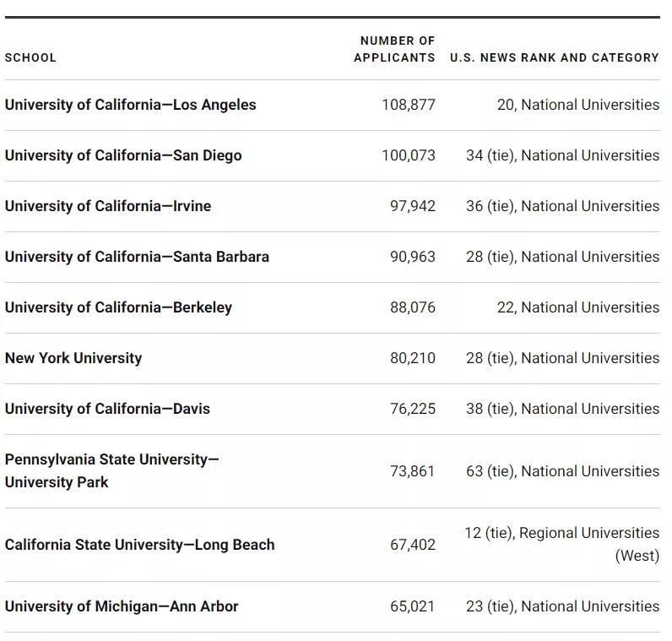Select University of California—Davis school name

pyautogui.click(x=107, y=409)
